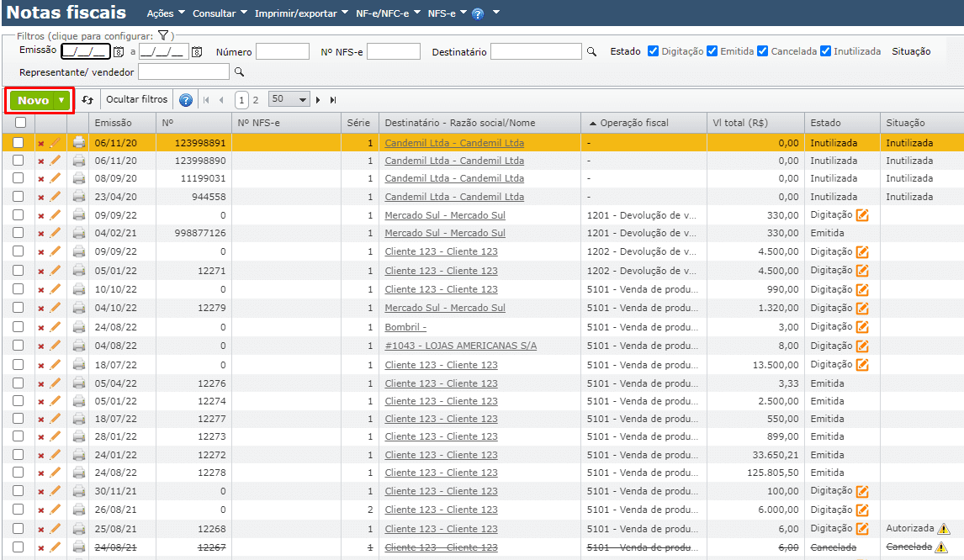964x560 pixels.
Task: Click the printer icon on the first row
Action: 78,142
